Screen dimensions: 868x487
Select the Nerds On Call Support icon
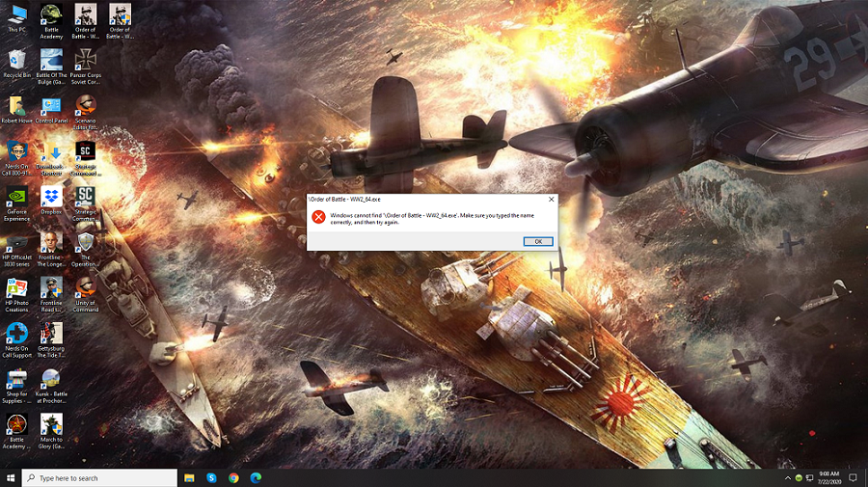[x=17, y=339]
